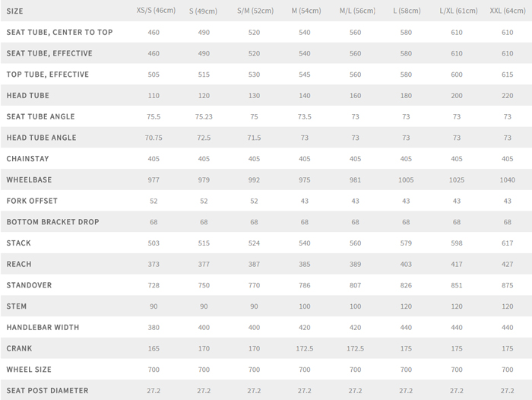Click the SEAT TUBE ANGLE row label

click(40, 116)
